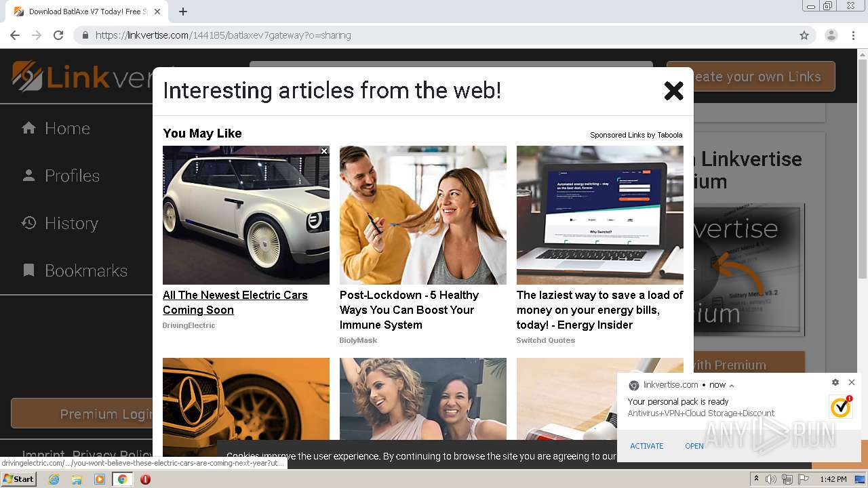Click OPEN in the notification
Image resolution: width=868 pixels, height=488 pixels.
[694, 446]
